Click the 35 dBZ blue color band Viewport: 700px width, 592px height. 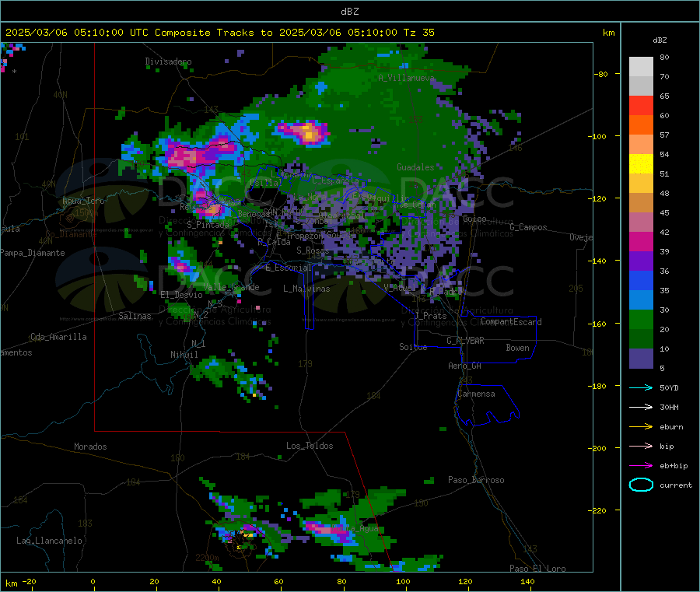pyautogui.click(x=641, y=280)
